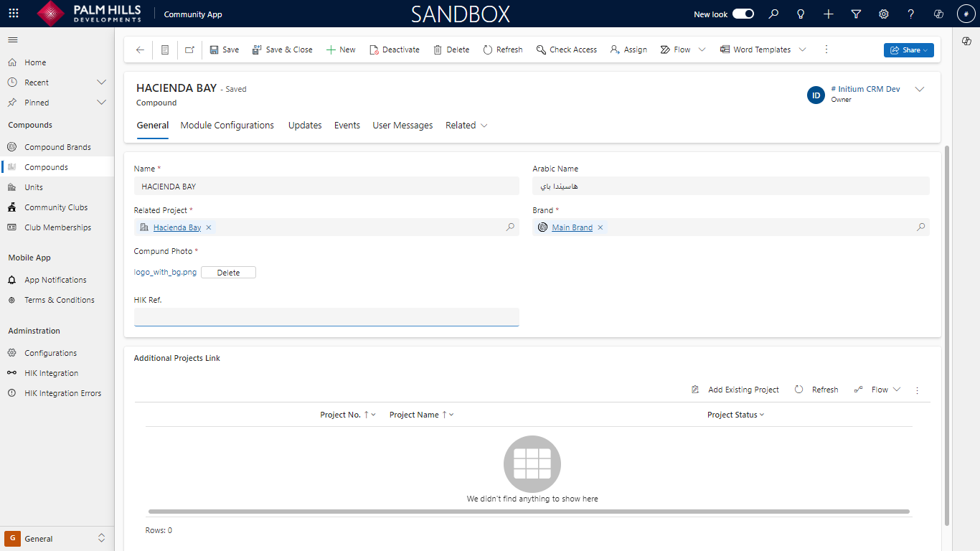Expand the header owner chevron
The width and height of the screenshot is (980, 551).
click(x=920, y=89)
